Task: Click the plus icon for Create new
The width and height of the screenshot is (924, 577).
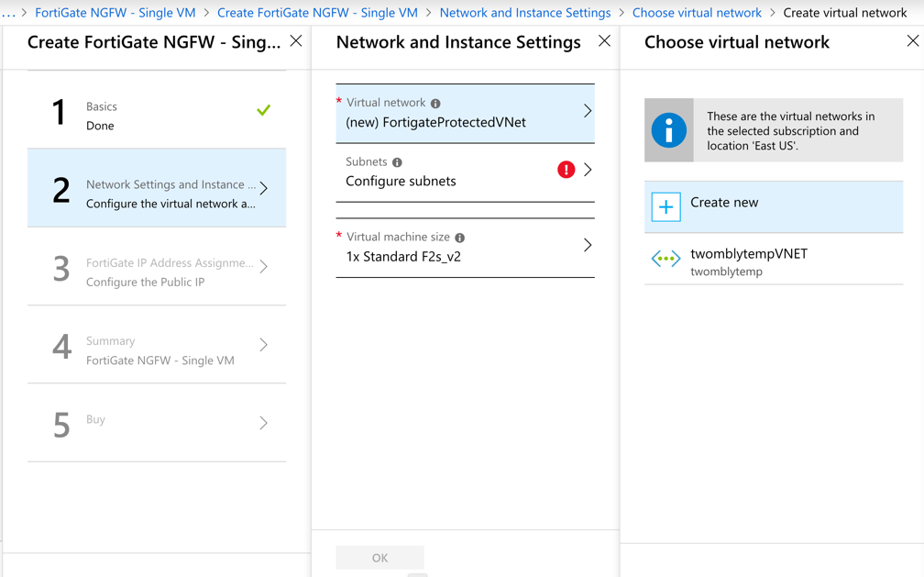Action: click(x=665, y=207)
